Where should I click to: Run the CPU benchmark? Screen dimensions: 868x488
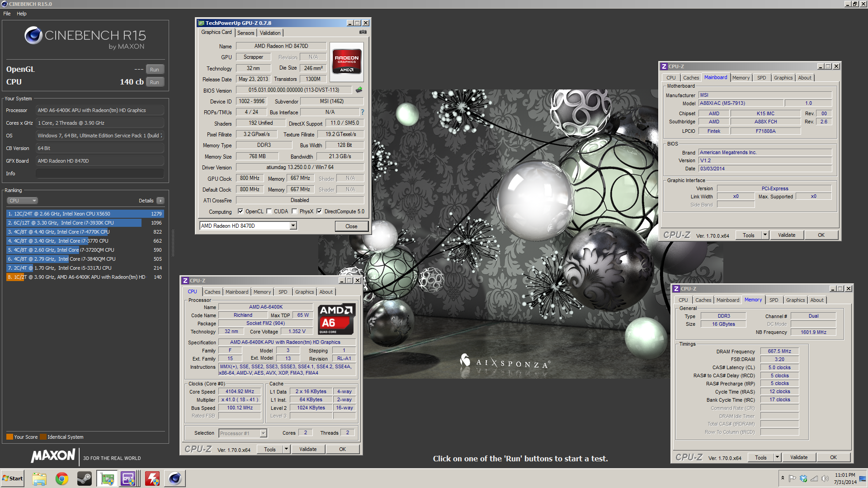tap(155, 82)
